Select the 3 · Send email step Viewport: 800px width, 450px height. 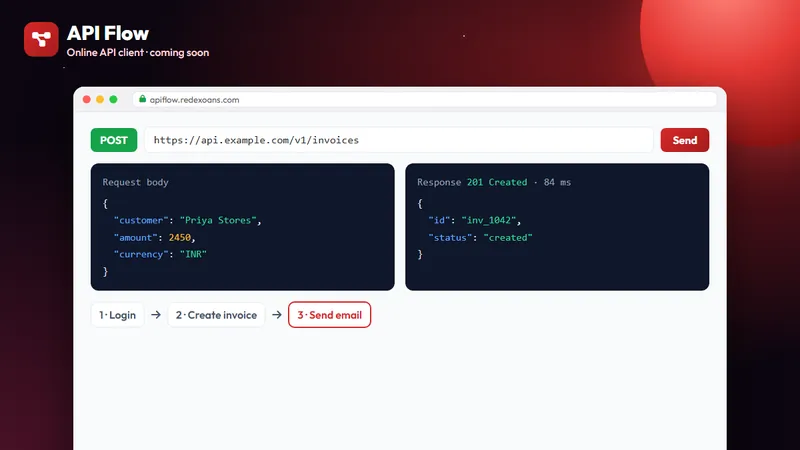pyautogui.click(x=330, y=315)
